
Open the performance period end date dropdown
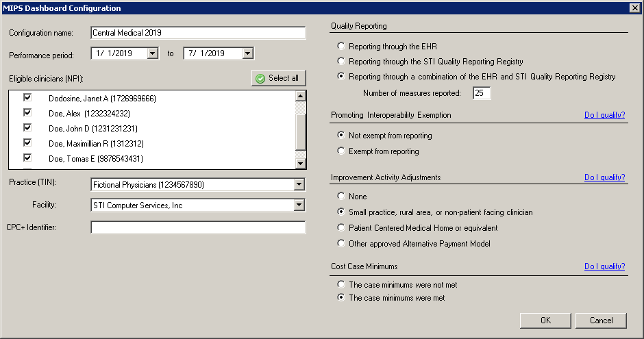coord(247,53)
